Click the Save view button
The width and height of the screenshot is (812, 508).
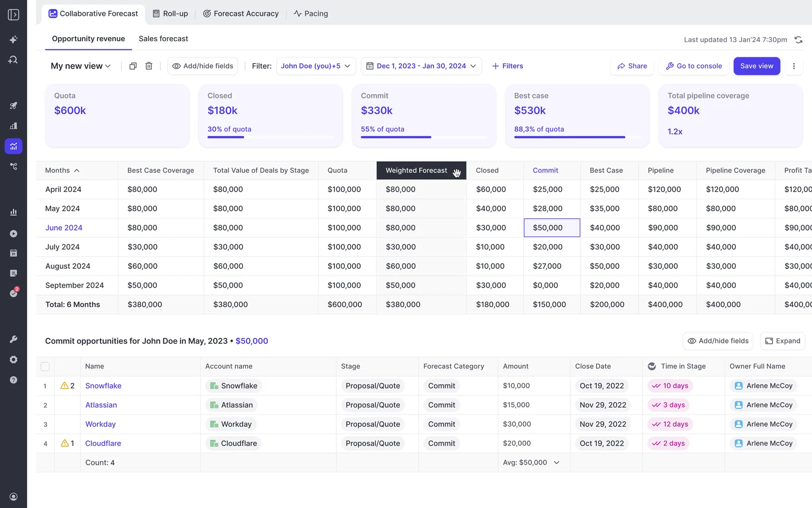(757, 66)
